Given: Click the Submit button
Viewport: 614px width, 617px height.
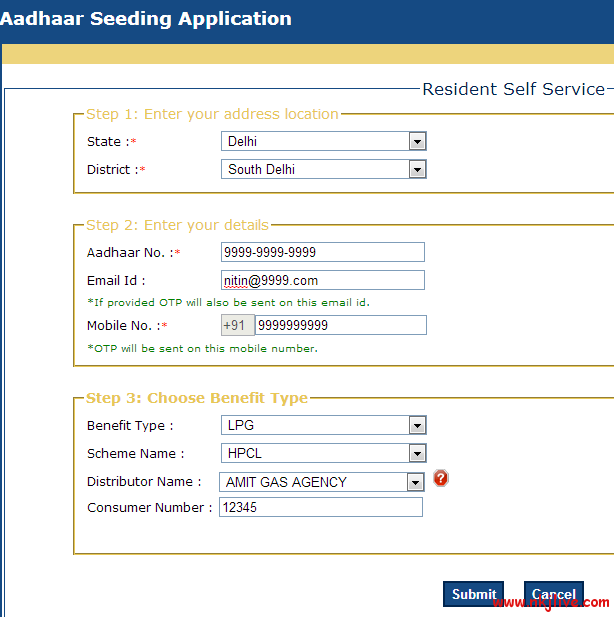Looking at the screenshot, I should (x=473, y=594).
